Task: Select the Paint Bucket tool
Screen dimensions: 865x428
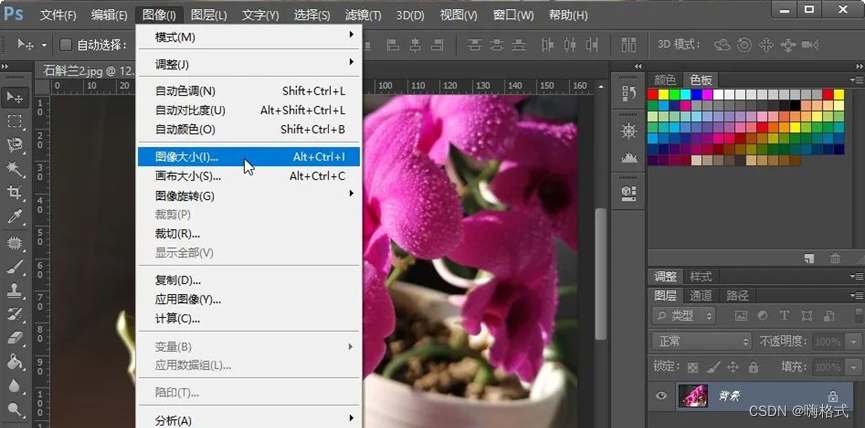Action: (x=15, y=362)
